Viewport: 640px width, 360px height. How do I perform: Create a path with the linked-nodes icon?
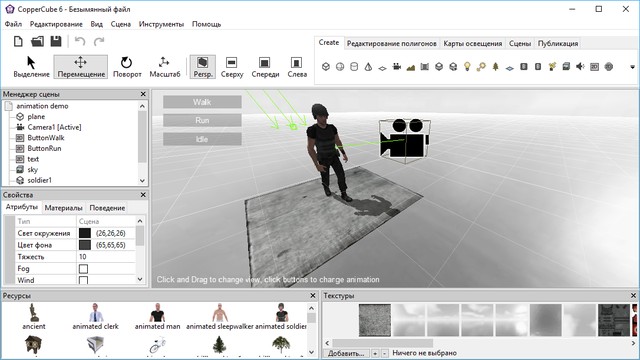click(x=481, y=67)
